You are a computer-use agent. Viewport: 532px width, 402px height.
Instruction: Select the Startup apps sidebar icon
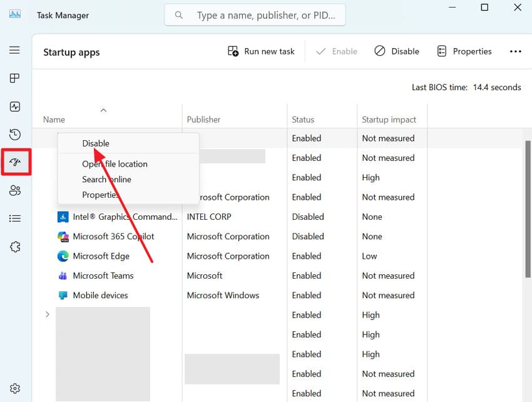[15, 162]
